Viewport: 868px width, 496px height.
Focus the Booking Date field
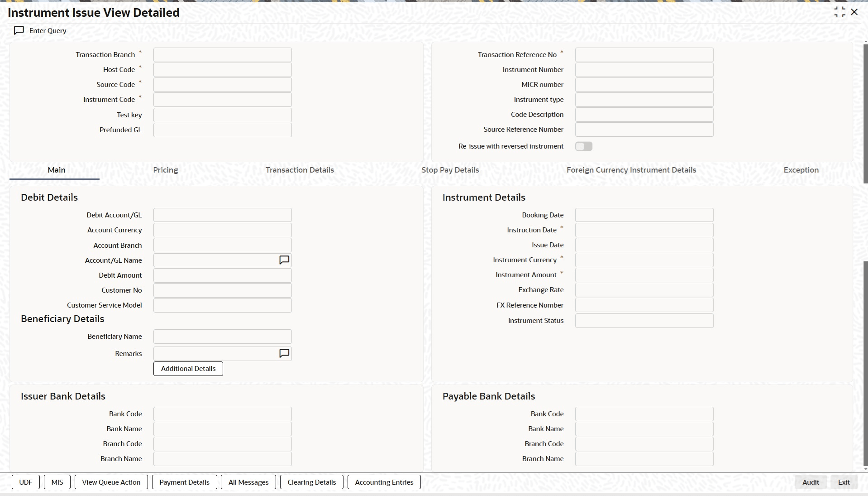click(644, 215)
